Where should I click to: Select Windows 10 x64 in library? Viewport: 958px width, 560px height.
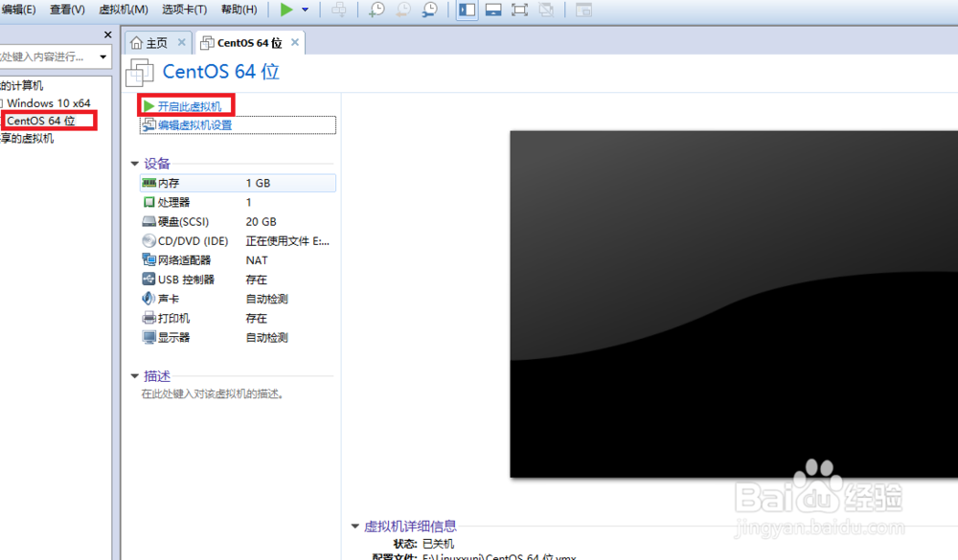point(48,103)
